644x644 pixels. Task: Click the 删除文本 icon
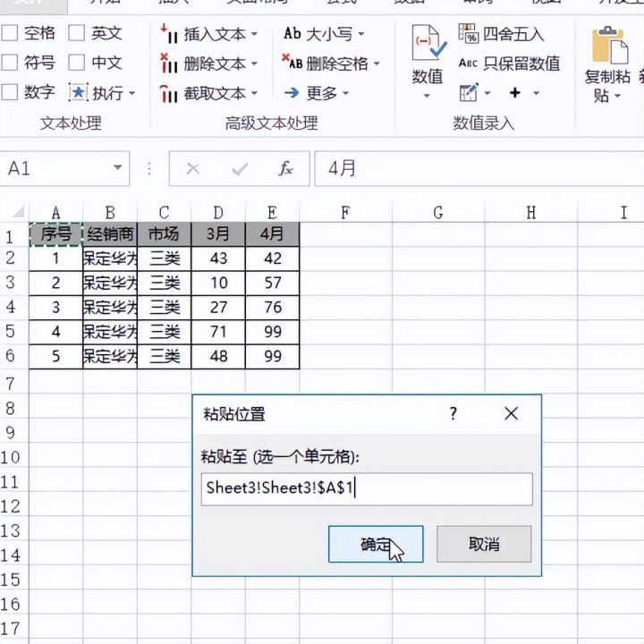[168, 64]
